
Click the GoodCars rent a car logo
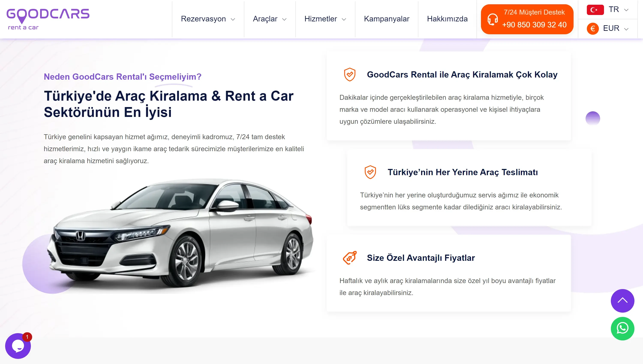[48, 19]
